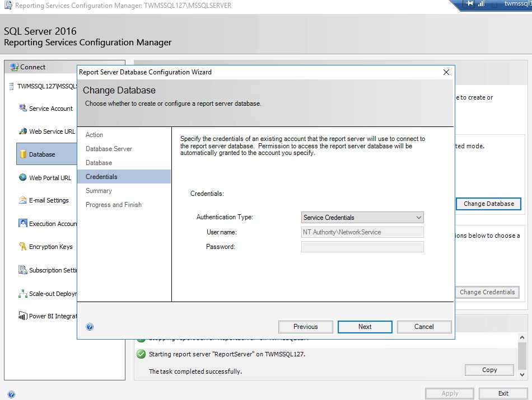
Task: Open the Web Portal URL page
Action: tap(50, 178)
